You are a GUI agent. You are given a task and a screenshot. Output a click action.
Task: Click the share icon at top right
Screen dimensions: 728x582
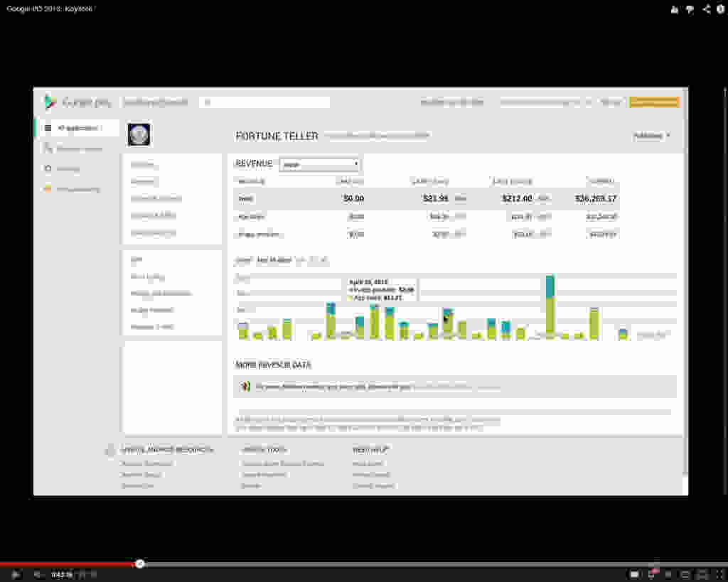706,9
